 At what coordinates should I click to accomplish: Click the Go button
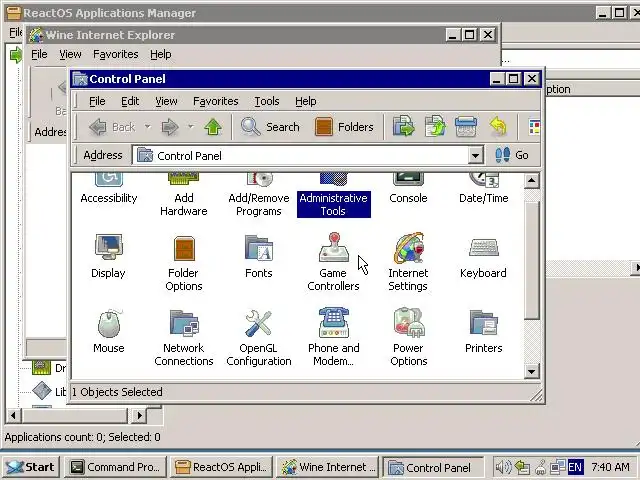point(511,155)
